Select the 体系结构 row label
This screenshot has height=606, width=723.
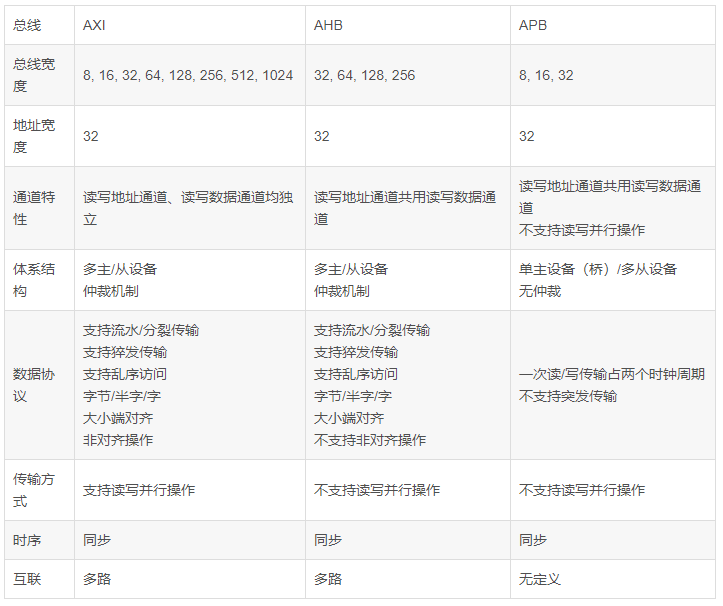pos(34,280)
